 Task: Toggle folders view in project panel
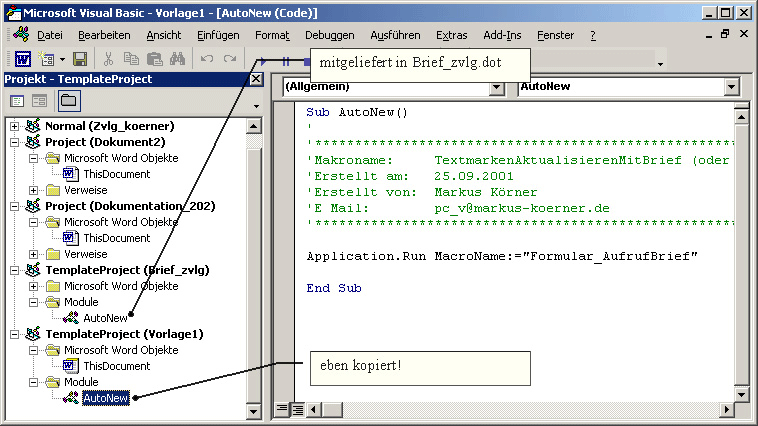click(69, 101)
